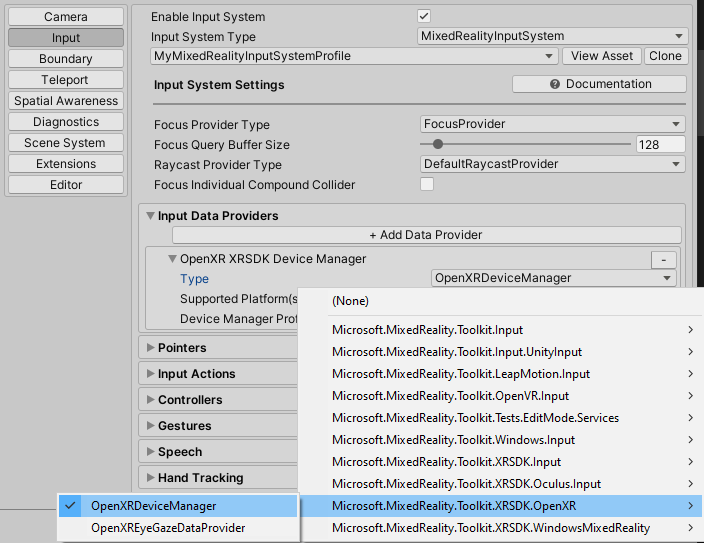
Task: Open the OpenXRDeviceManager Type dropdown
Action: [554, 278]
